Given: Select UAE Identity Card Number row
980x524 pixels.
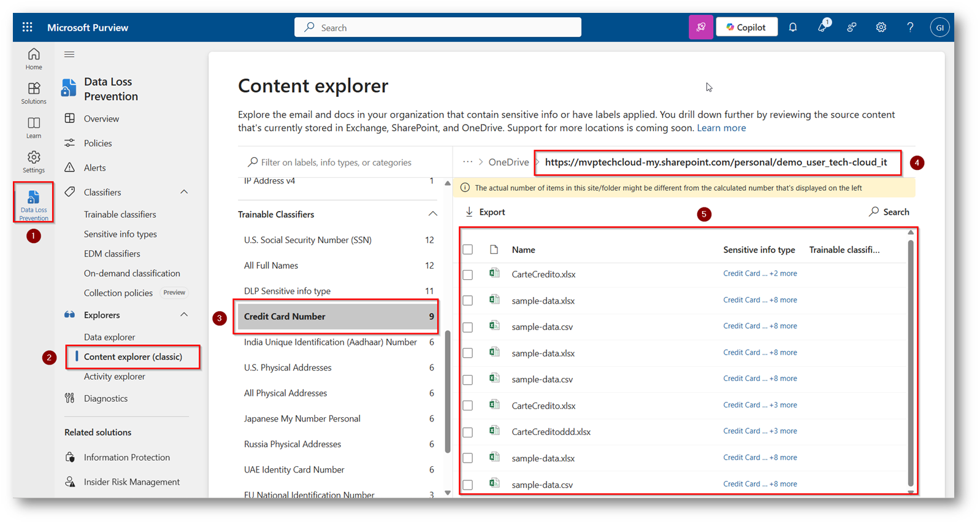Looking at the screenshot, I should pyautogui.click(x=338, y=469).
